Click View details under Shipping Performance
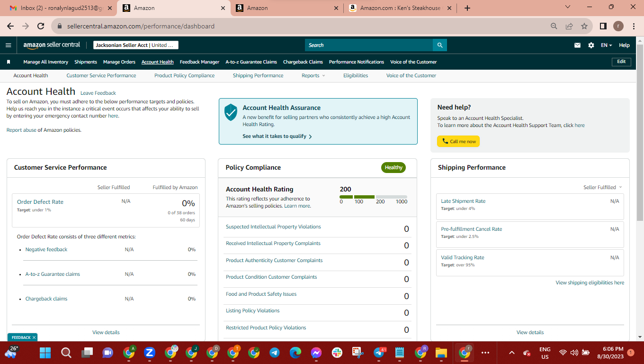Viewport: 644px width, 364px height. click(x=530, y=332)
